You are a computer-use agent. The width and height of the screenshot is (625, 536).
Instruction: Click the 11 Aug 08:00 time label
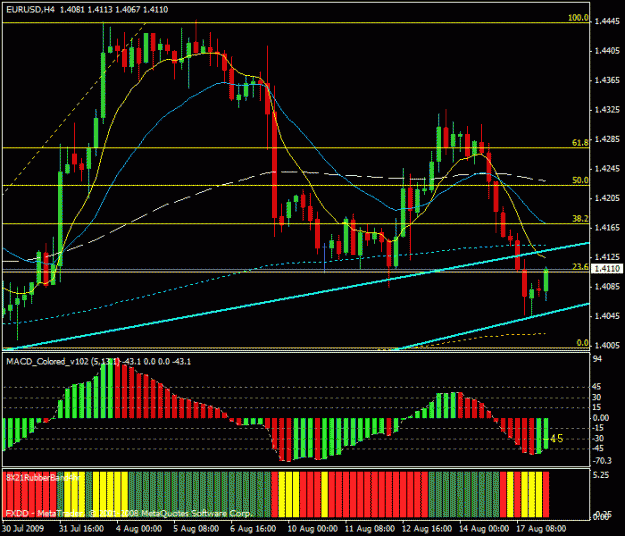(x=370, y=529)
